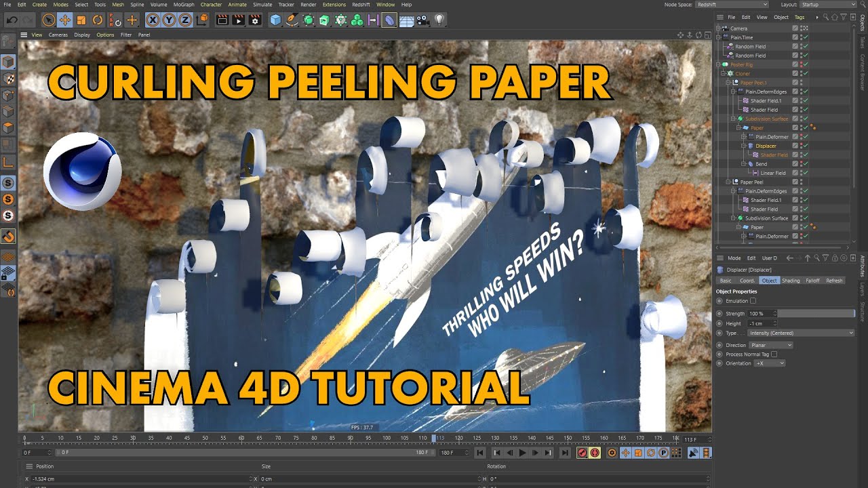Collapse the Cloner tree node
This screenshot has width=868, height=488.
click(724, 73)
